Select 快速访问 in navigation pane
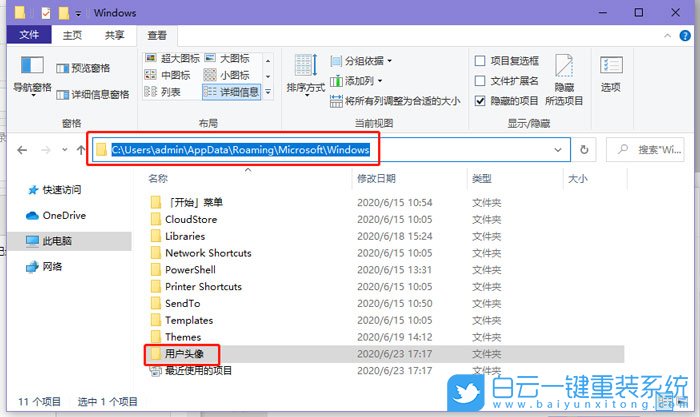 coord(54,190)
